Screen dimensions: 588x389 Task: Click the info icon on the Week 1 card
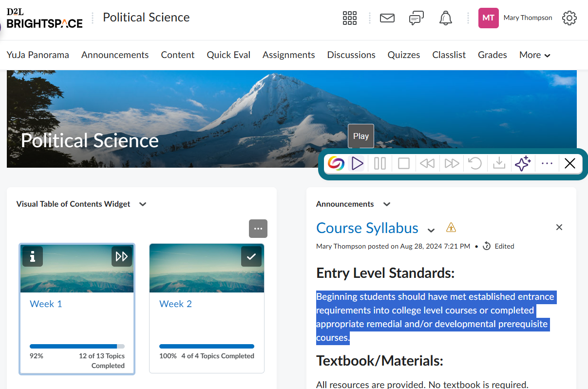pos(33,256)
